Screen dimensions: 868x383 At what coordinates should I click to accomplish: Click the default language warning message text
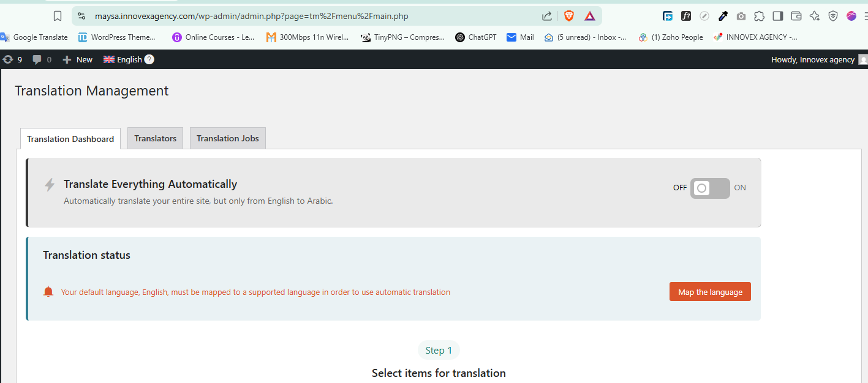pyautogui.click(x=255, y=292)
